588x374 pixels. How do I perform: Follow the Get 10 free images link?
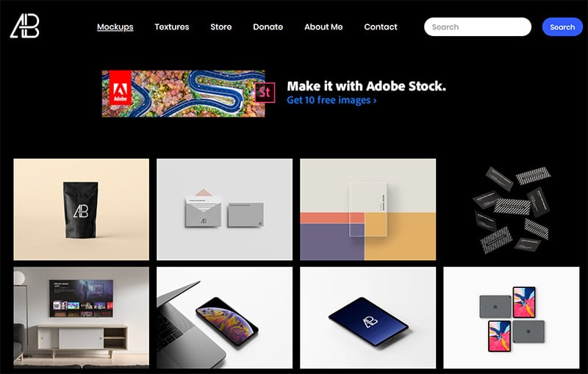331,101
